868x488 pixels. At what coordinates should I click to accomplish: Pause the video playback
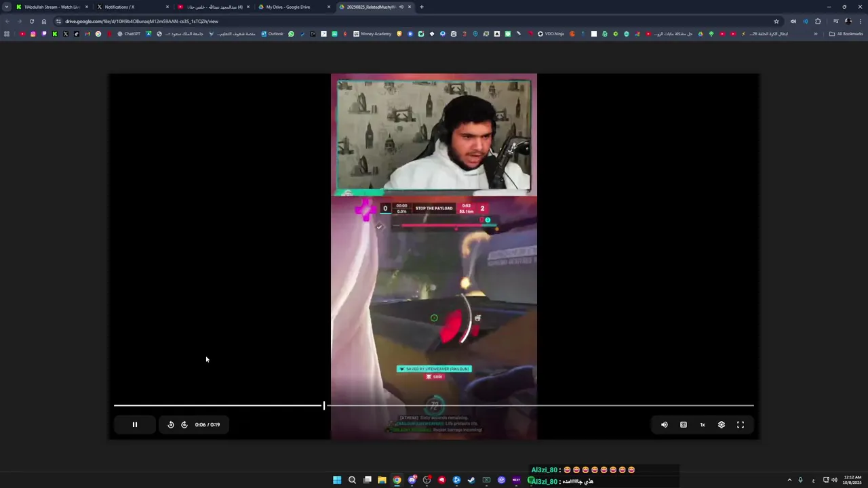134,425
